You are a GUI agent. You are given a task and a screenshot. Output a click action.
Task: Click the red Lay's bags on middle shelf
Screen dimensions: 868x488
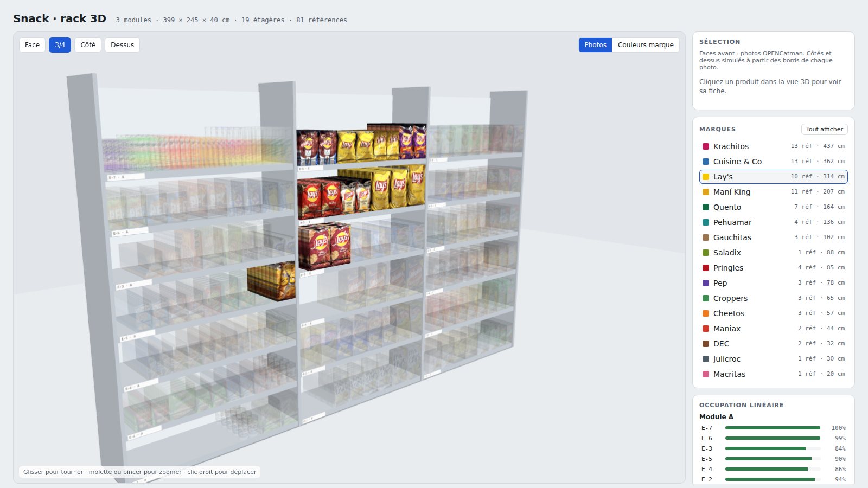click(x=321, y=198)
